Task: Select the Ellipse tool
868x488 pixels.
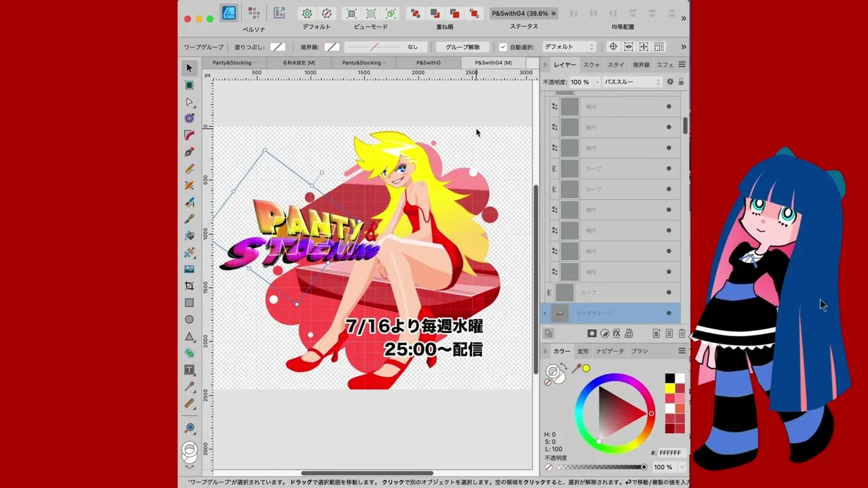Action: (189, 320)
